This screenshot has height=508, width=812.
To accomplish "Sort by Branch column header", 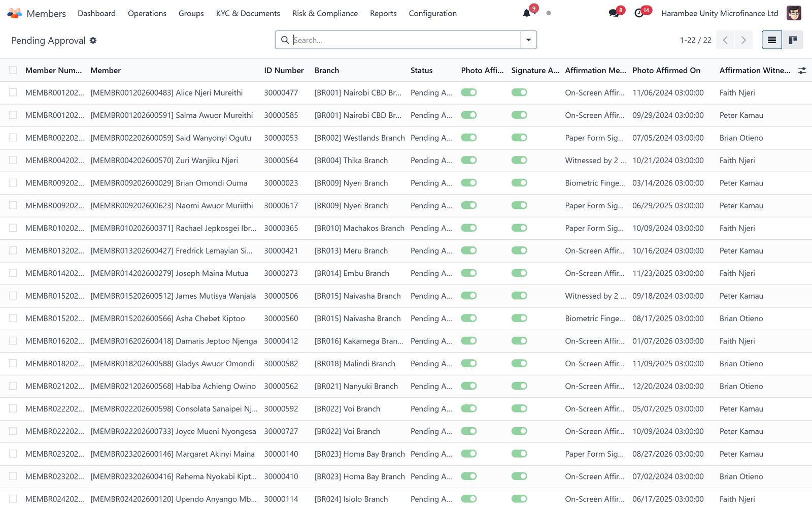I will pyautogui.click(x=327, y=71).
